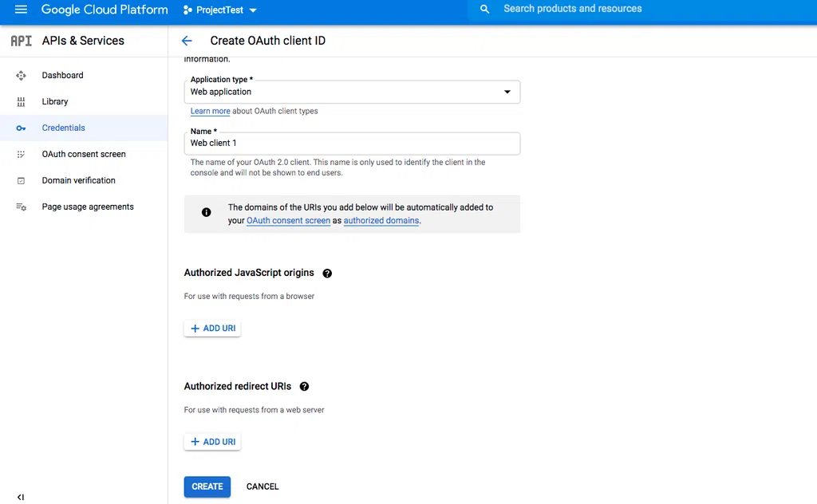
Task: Open the hamburger navigation menu
Action: 21,10
